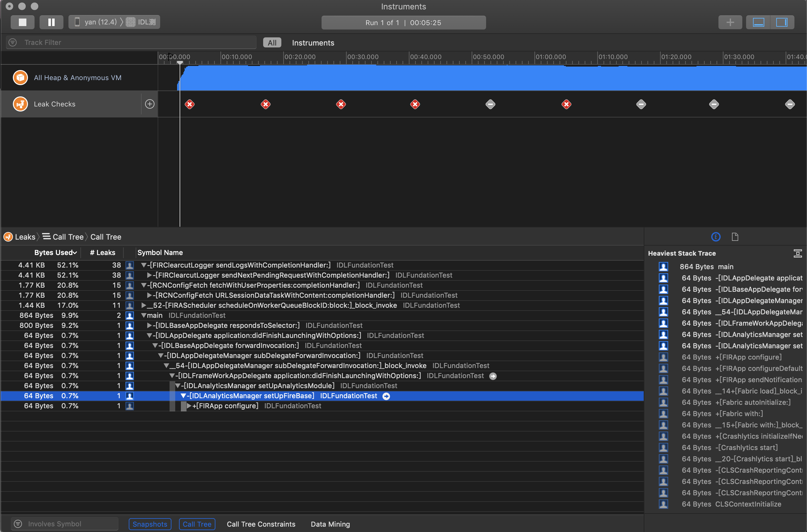
Task: Stop the recording with the stop button
Action: point(22,22)
